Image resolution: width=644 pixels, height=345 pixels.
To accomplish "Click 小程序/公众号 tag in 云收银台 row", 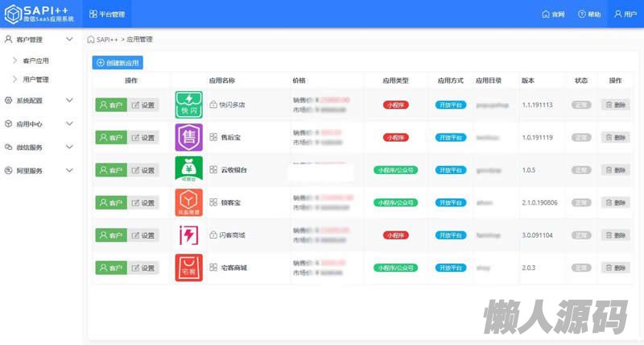I will click(395, 170).
